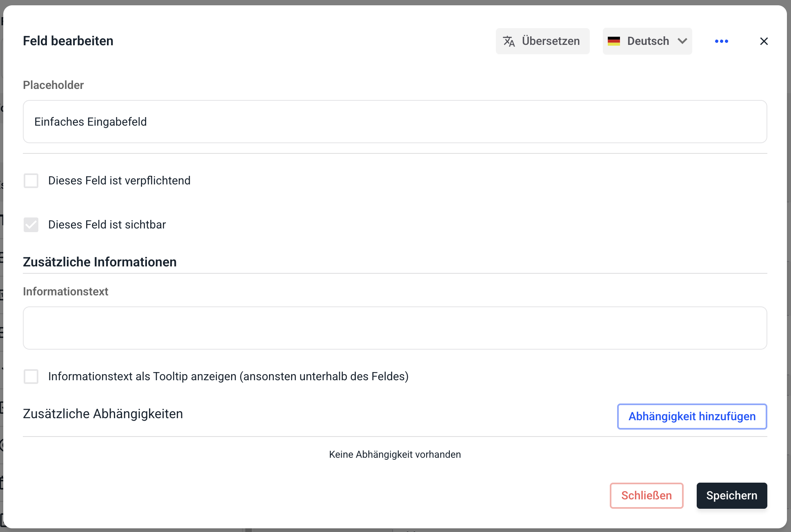Save changes with Speichern

[x=731, y=496]
